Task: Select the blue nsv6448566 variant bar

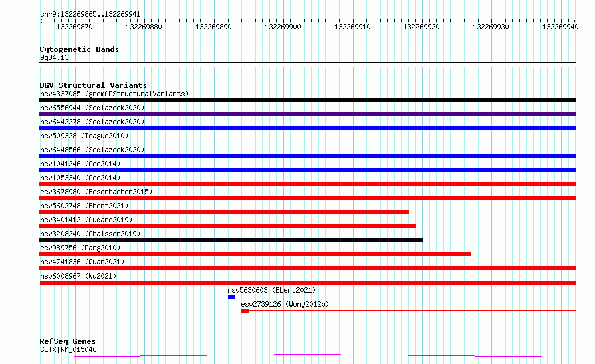Action: point(308,156)
